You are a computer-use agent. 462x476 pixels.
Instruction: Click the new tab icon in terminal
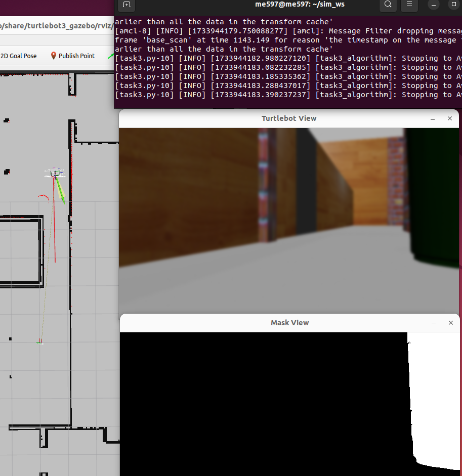pos(127,5)
